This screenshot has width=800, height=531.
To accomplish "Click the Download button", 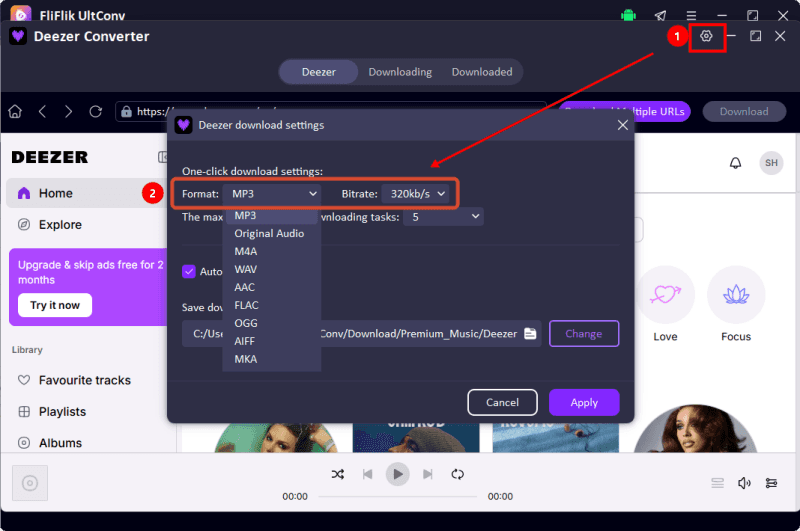I will 744,111.
